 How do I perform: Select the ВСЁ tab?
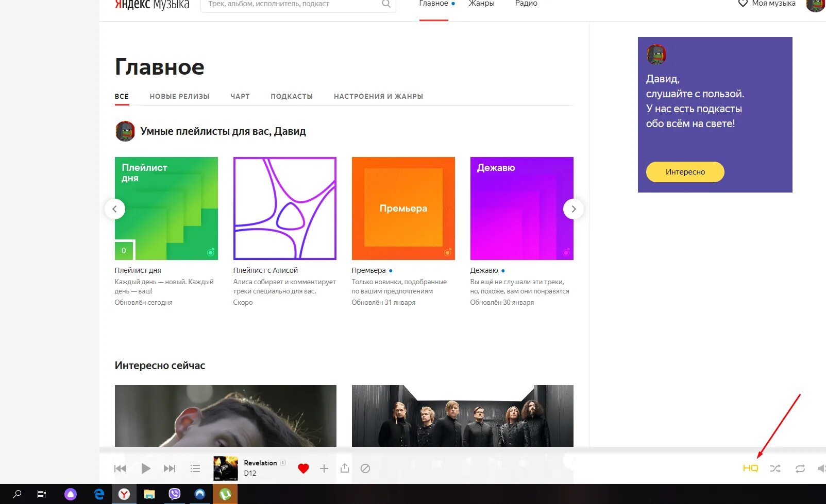coord(122,96)
